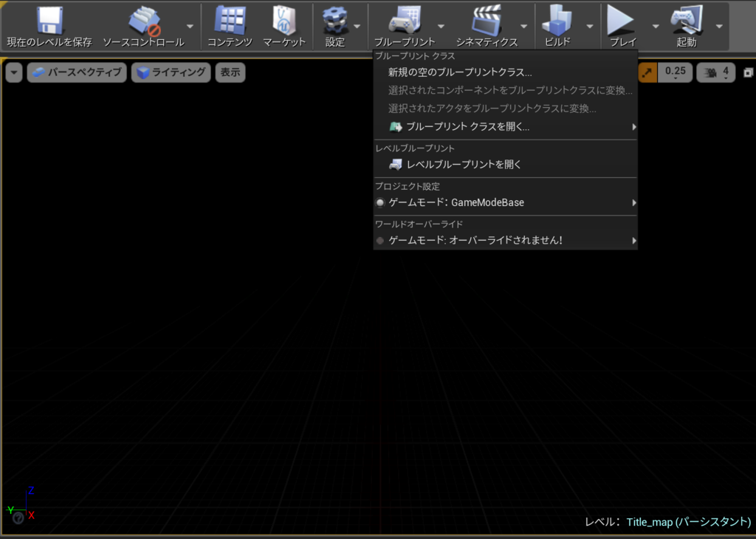Image resolution: width=756 pixels, height=539 pixels.
Task: Open ゲームモード: GameModeBase project settings entry
Action: tap(458, 202)
